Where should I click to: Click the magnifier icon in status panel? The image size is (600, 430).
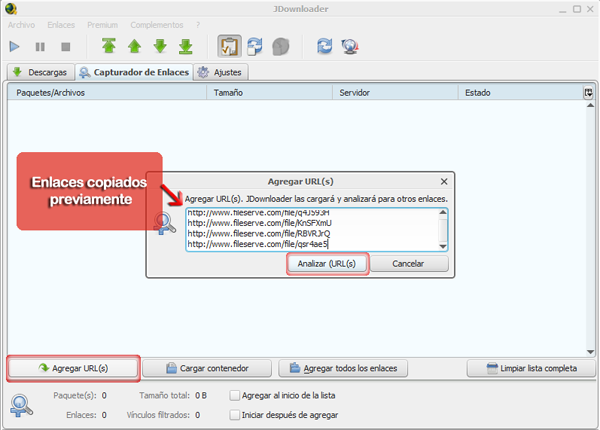click(x=21, y=406)
